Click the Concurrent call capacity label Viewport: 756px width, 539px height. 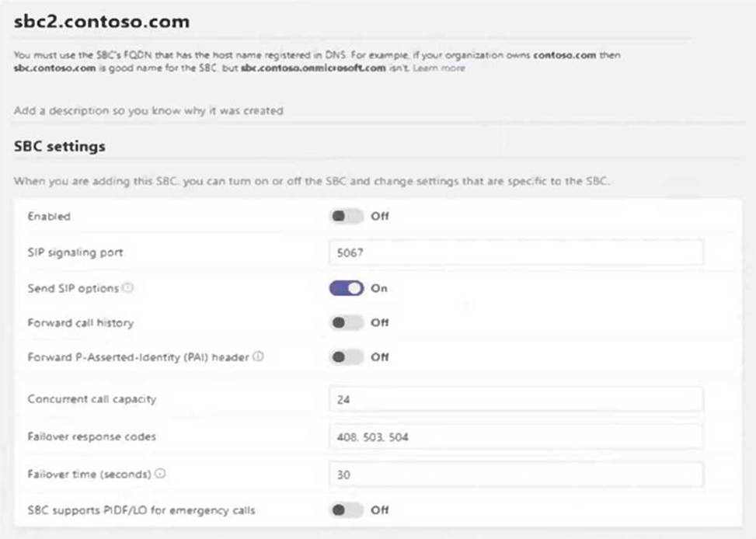click(92, 399)
